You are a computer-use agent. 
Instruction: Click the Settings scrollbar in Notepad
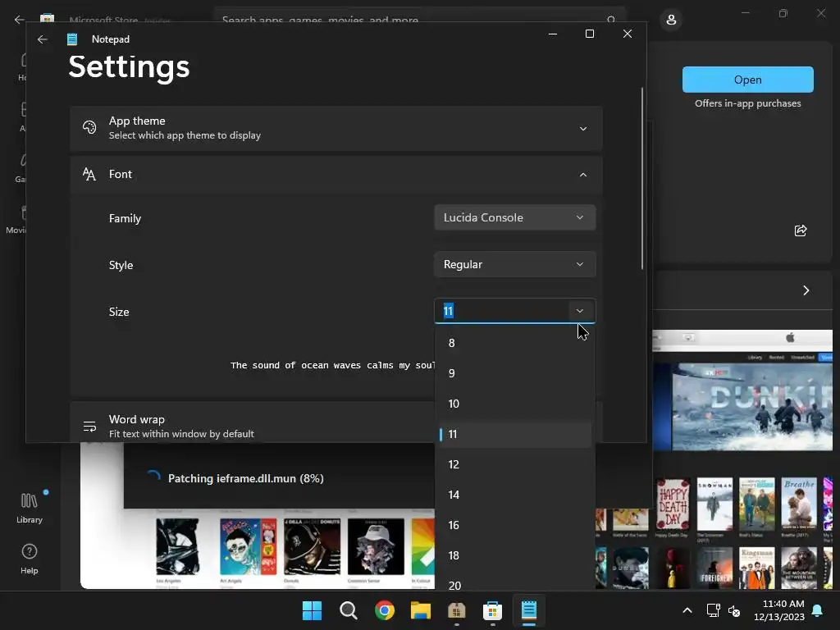pos(641,178)
